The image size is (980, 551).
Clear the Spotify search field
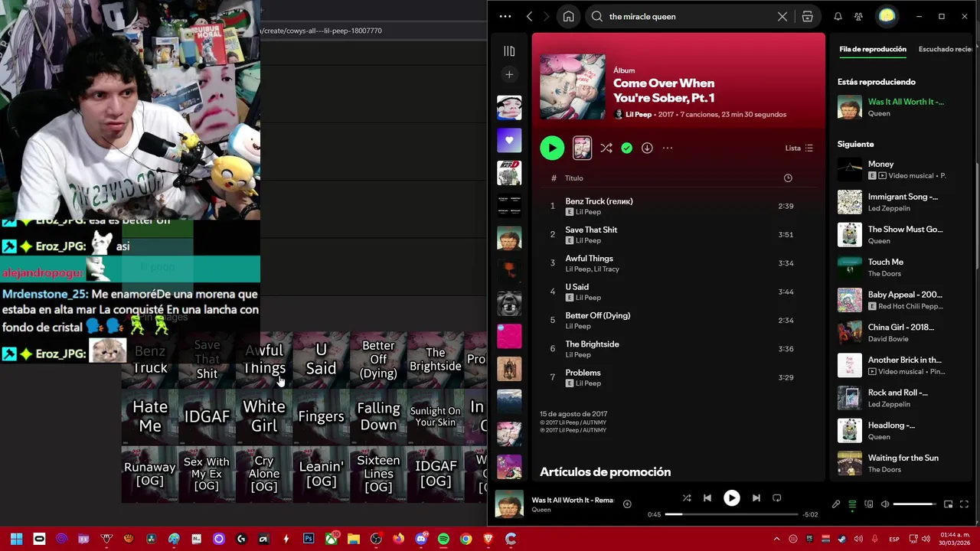point(782,16)
